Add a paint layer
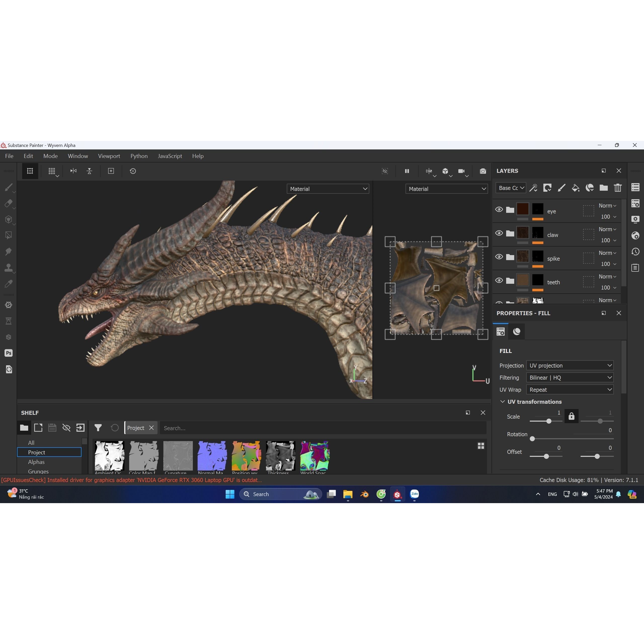Image resolution: width=644 pixels, height=644 pixels. (562, 188)
